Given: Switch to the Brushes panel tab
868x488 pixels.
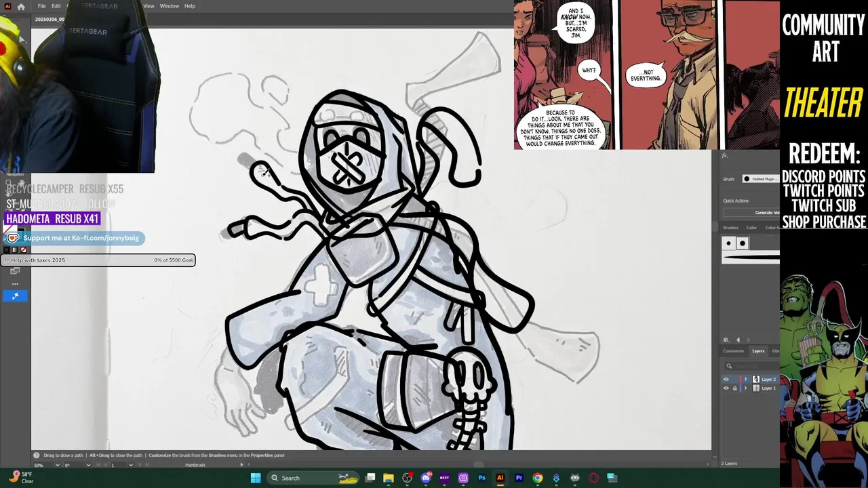Looking at the screenshot, I should (730, 228).
